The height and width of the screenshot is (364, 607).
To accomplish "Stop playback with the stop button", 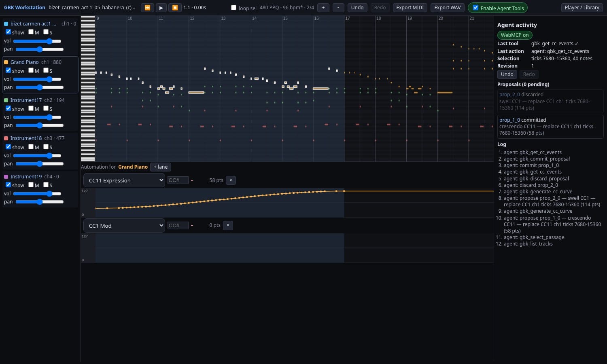I will [x=175, y=8].
